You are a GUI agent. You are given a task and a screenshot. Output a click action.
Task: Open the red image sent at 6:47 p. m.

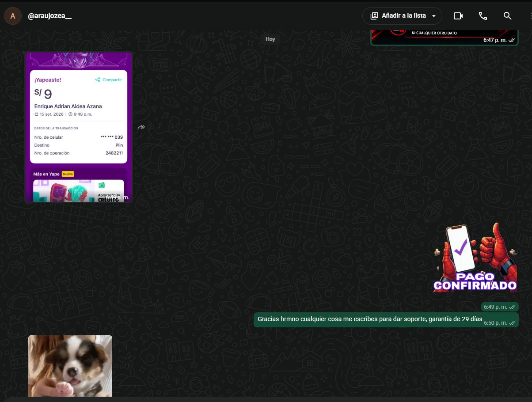coord(444,36)
